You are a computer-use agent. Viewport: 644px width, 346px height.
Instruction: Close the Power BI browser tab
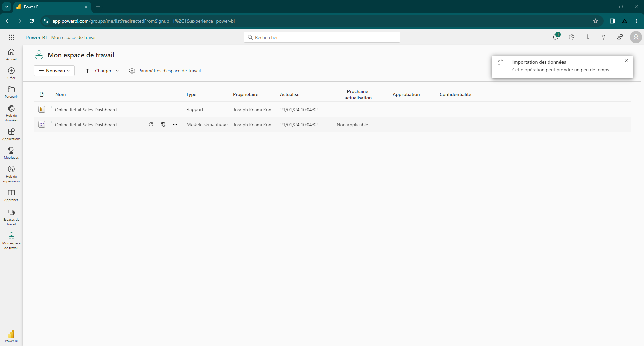(86, 7)
